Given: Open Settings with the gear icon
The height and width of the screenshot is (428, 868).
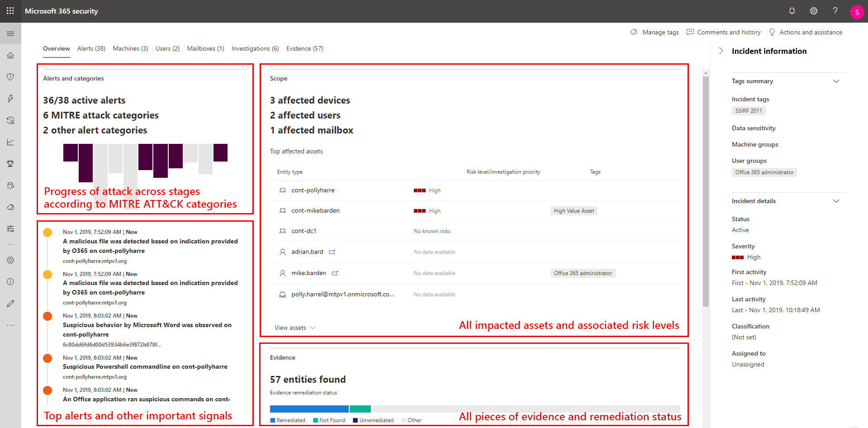Looking at the screenshot, I should 813,10.
